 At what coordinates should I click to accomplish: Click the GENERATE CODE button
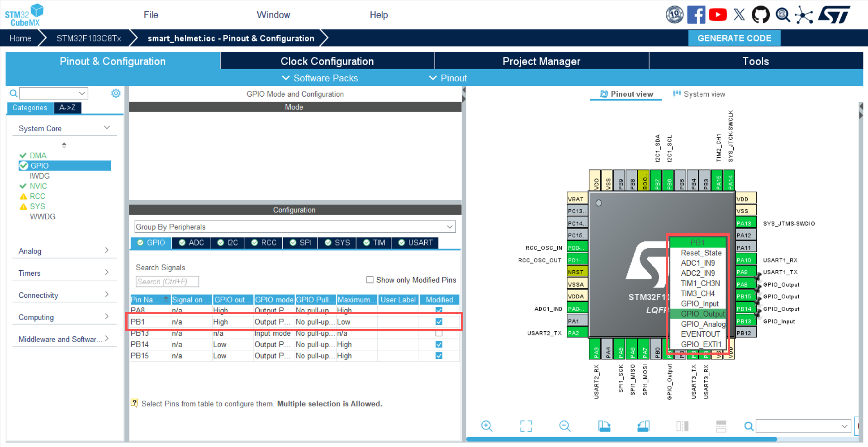(735, 38)
